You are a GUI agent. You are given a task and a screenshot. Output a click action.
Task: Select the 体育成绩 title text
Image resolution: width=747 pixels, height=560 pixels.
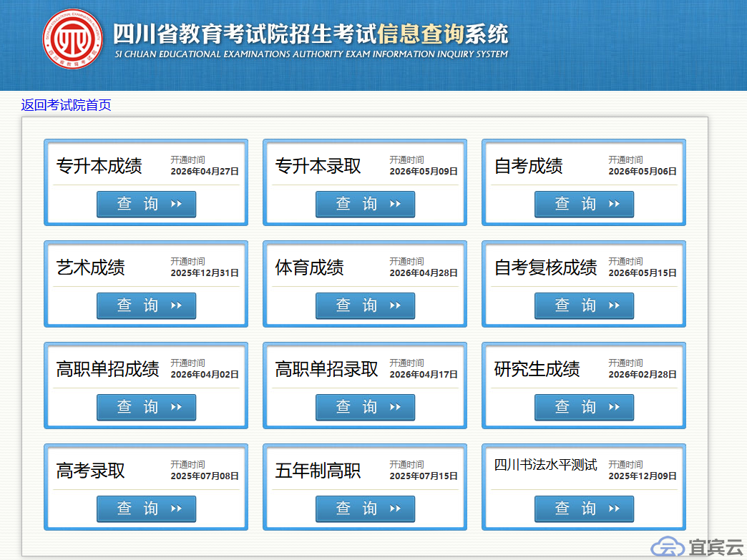click(310, 267)
